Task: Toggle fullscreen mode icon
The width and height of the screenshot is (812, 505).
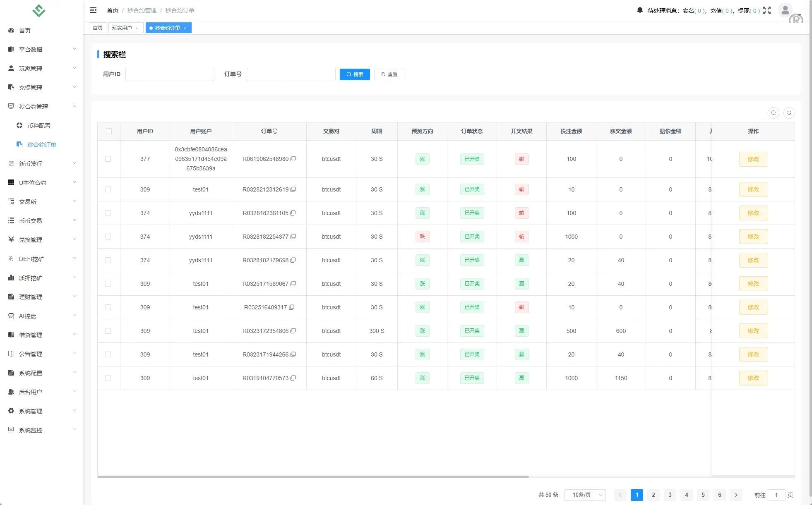Action: 767,10
